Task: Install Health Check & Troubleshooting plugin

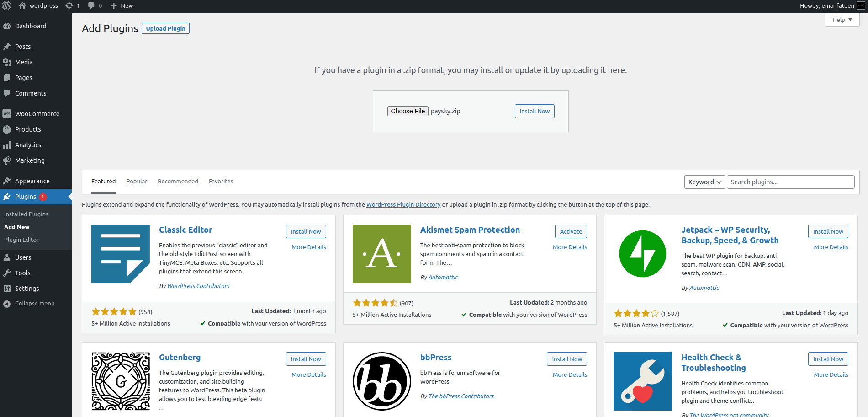Action: click(828, 359)
